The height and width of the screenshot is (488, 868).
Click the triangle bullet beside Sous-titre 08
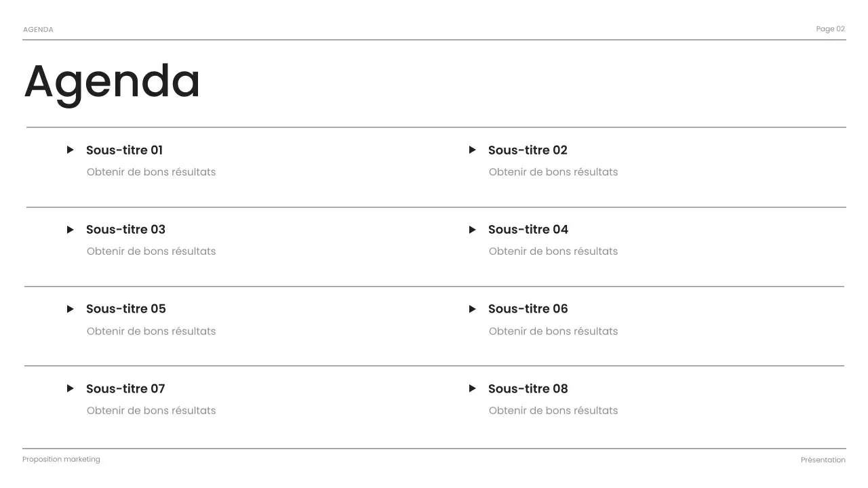coord(472,388)
